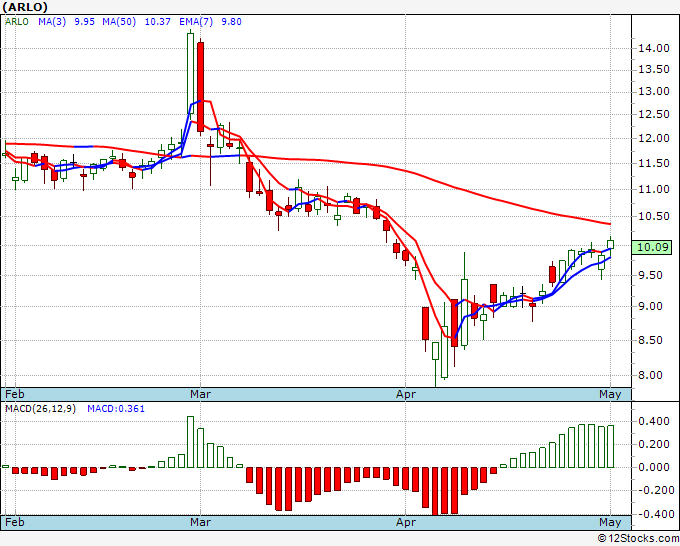680x546 pixels.
Task: Click the current price tag 10.09
Action: coord(652,247)
